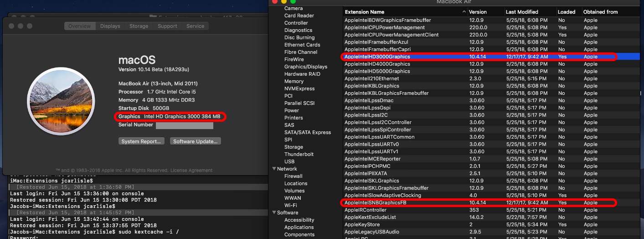This screenshot has width=644, height=239.
Task: Select Accessibility under Software
Action: tap(299, 220)
